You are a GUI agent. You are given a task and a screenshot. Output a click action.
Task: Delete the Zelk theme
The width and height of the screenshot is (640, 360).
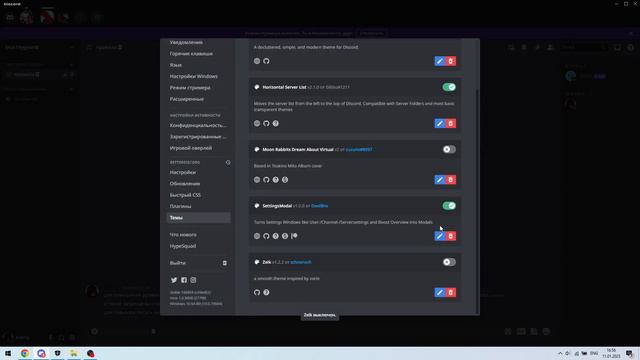pos(451,292)
